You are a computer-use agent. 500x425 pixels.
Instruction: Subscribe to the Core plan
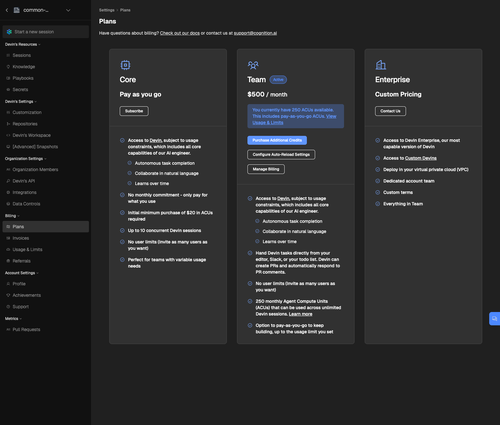134,111
